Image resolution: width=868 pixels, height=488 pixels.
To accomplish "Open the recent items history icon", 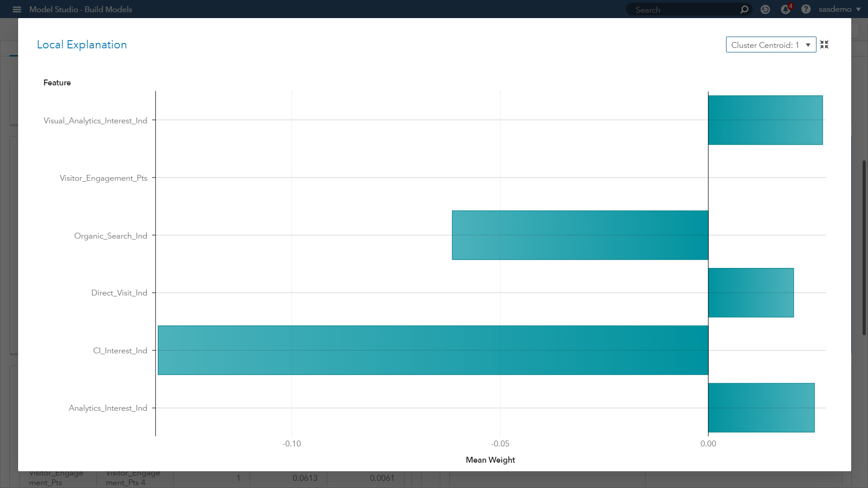I will [x=765, y=9].
